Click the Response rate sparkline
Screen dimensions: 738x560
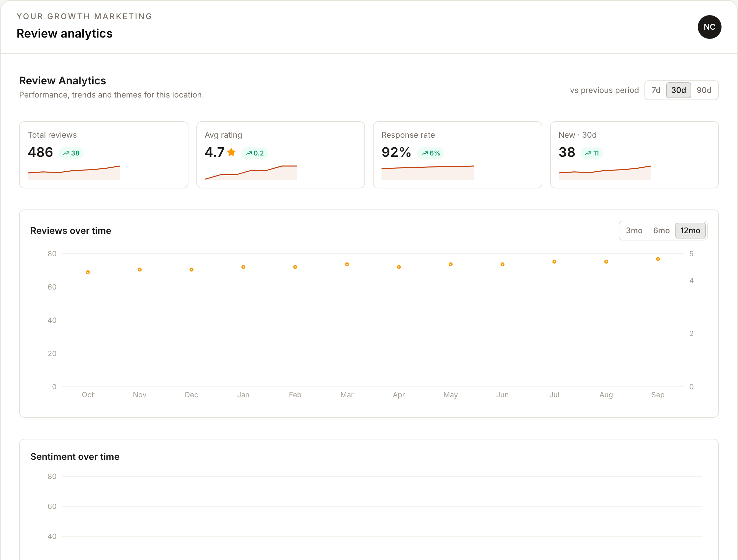tap(427, 172)
